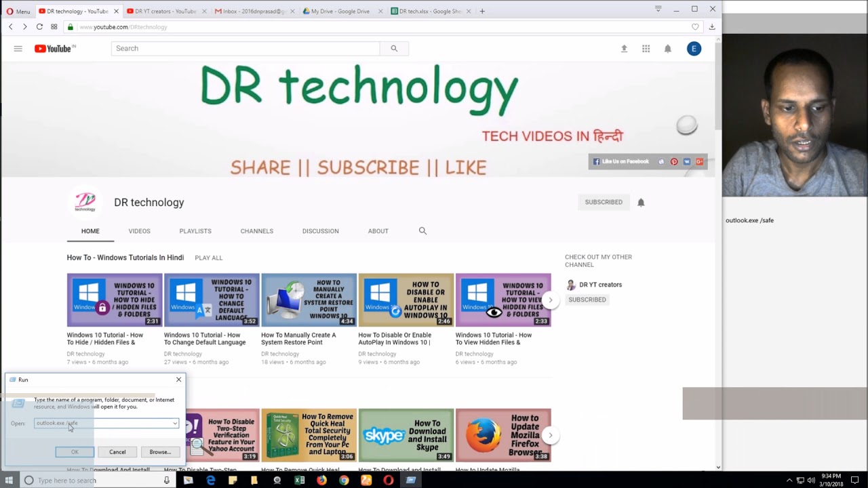Open the VIDEOS channel tab
Viewport: 868px width, 488px height.
[x=140, y=231]
